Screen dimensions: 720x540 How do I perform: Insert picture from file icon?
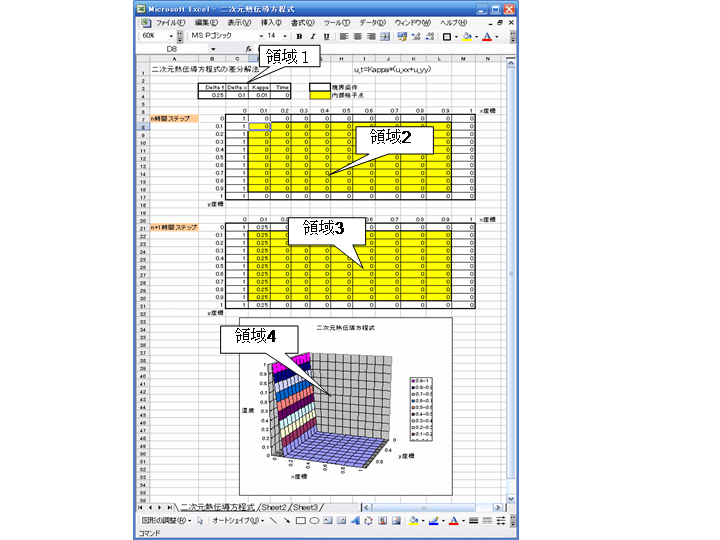pyautogui.click(x=396, y=520)
